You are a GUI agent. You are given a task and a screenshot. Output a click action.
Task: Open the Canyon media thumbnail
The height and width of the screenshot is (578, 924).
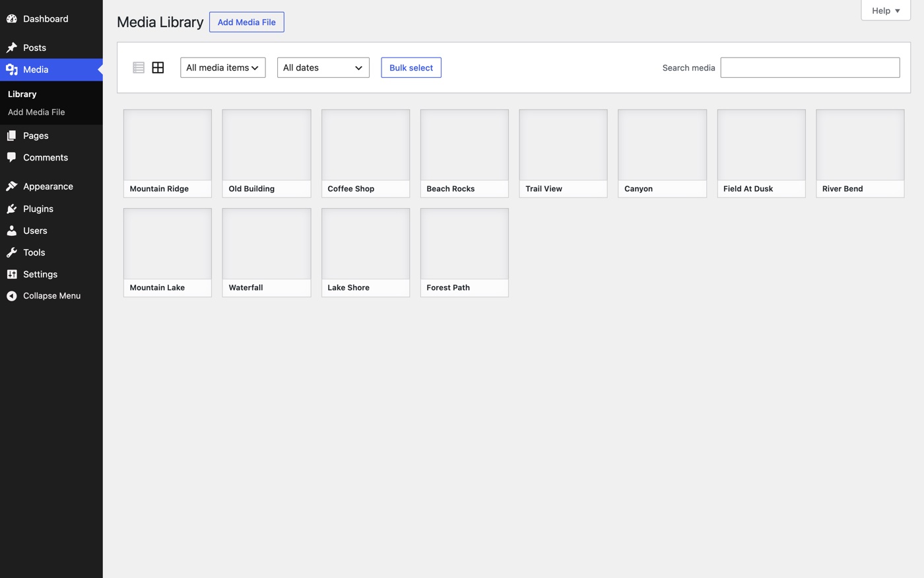(x=663, y=153)
